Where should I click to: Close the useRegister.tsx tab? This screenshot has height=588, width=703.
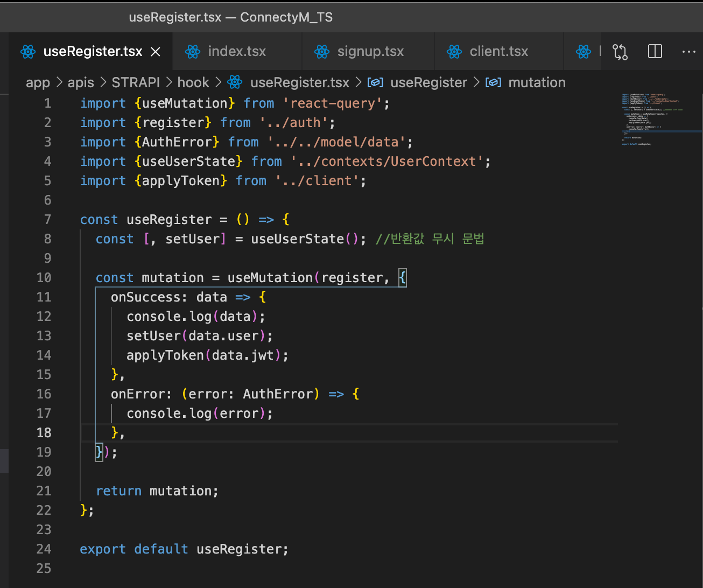(x=156, y=52)
